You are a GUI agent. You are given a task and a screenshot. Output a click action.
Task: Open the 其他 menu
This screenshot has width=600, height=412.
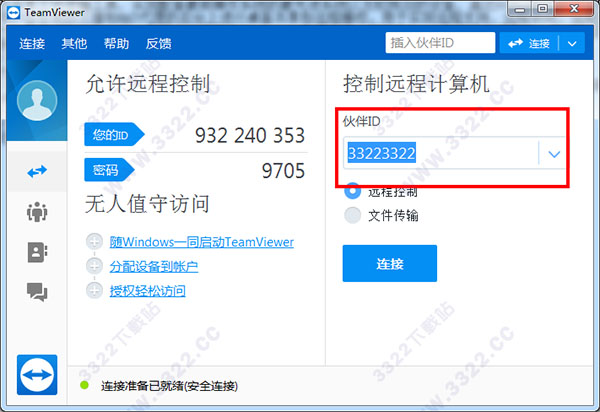tap(74, 44)
